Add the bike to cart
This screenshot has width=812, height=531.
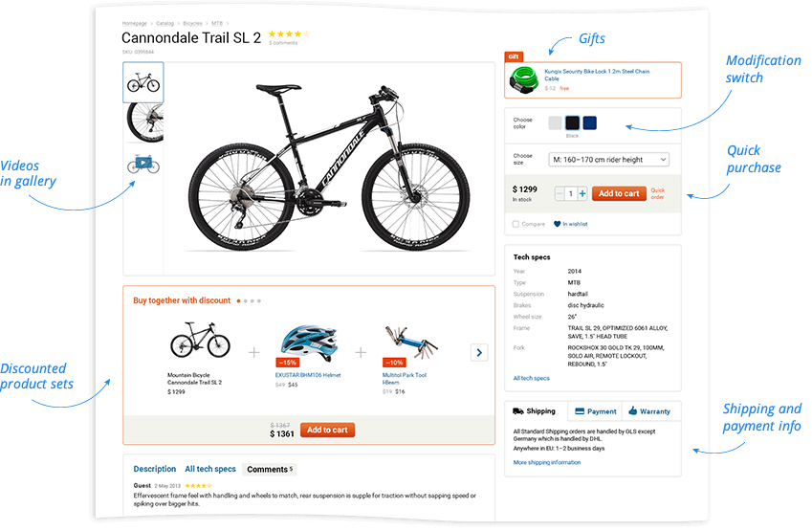pyautogui.click(x=619, y=193)
